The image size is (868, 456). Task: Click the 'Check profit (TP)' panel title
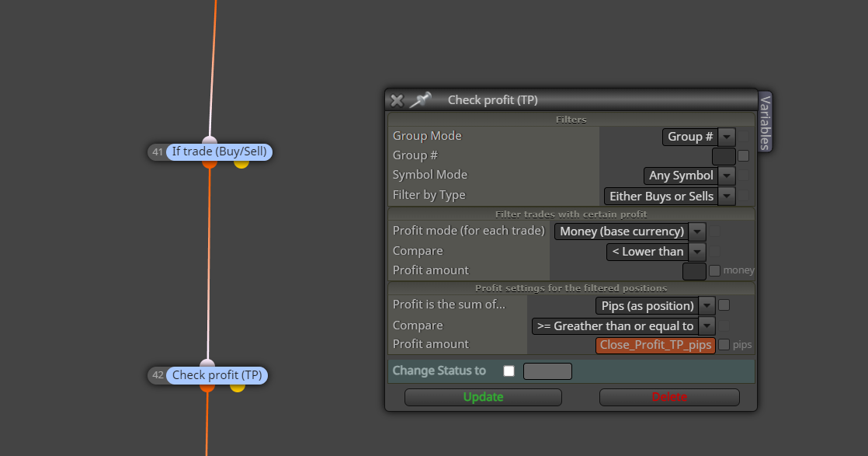click(x=493, y=100)
